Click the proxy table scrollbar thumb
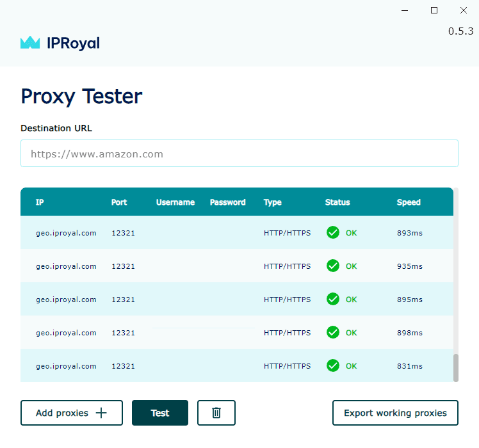The width and height of the screenshot is (479, 448). 456,367
